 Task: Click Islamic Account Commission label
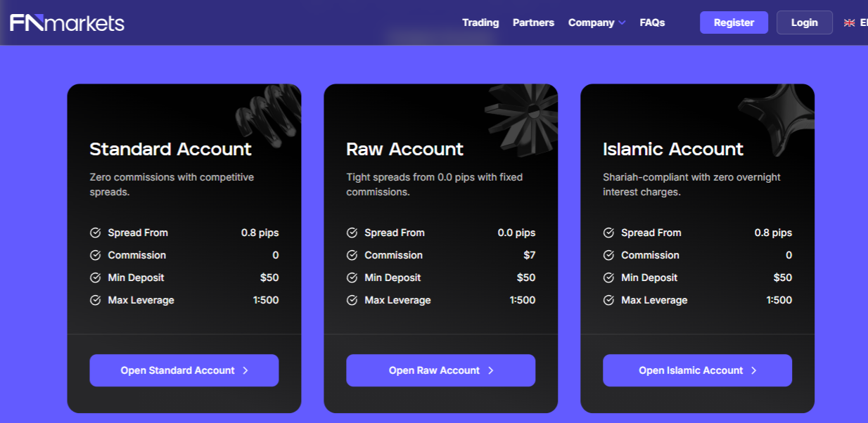pos(650,255)
